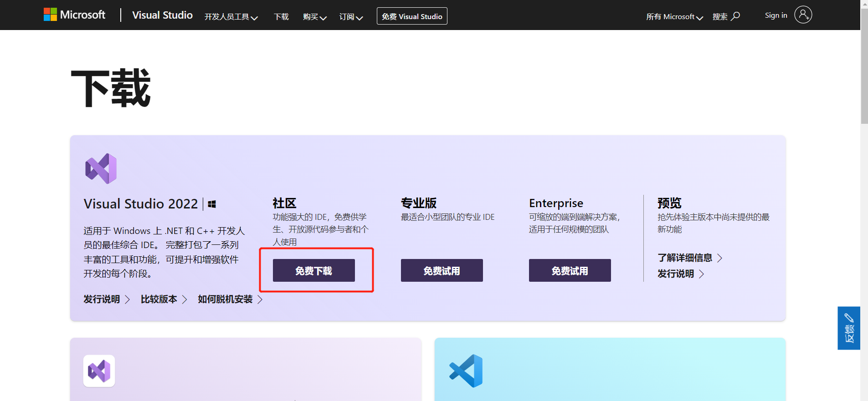The image size is (868, 401).
Task: Click the Enterprise edition heading
Action: 556,203
